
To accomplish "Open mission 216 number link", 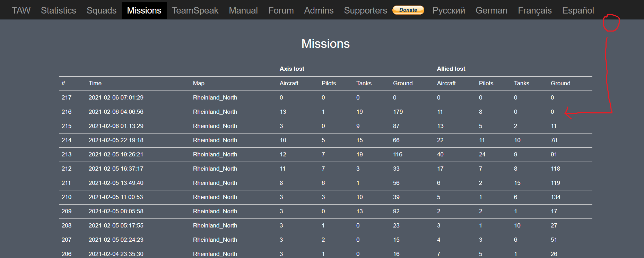I will 67,112.
